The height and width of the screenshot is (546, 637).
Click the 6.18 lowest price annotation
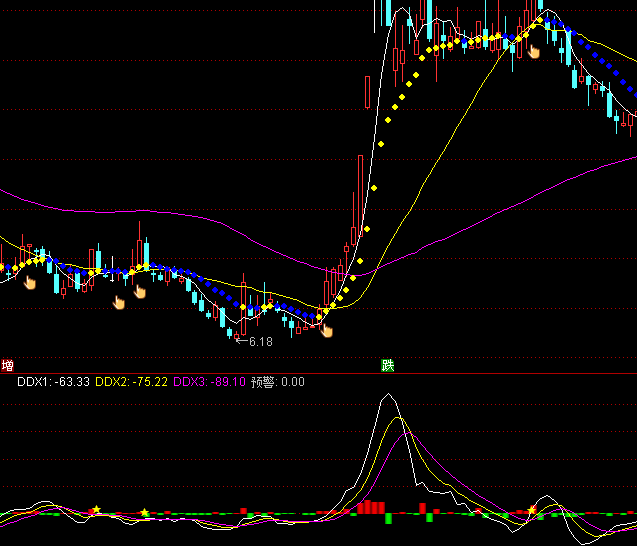(x=259, y=342)
